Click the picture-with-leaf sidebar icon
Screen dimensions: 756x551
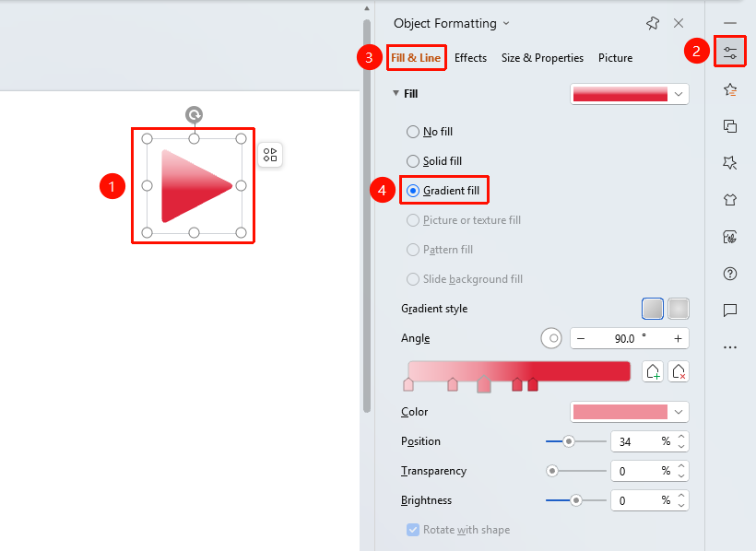pyautogui.click(x=730, y=237)
